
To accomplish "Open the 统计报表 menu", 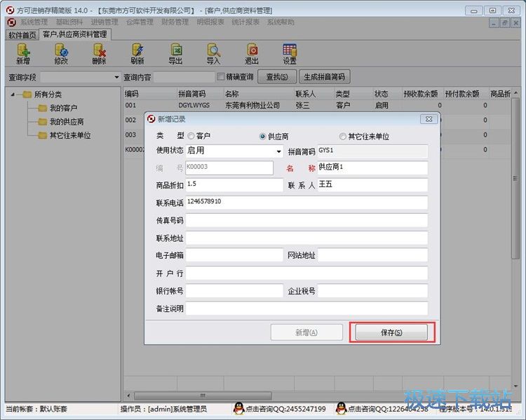I will coord(245,22).
